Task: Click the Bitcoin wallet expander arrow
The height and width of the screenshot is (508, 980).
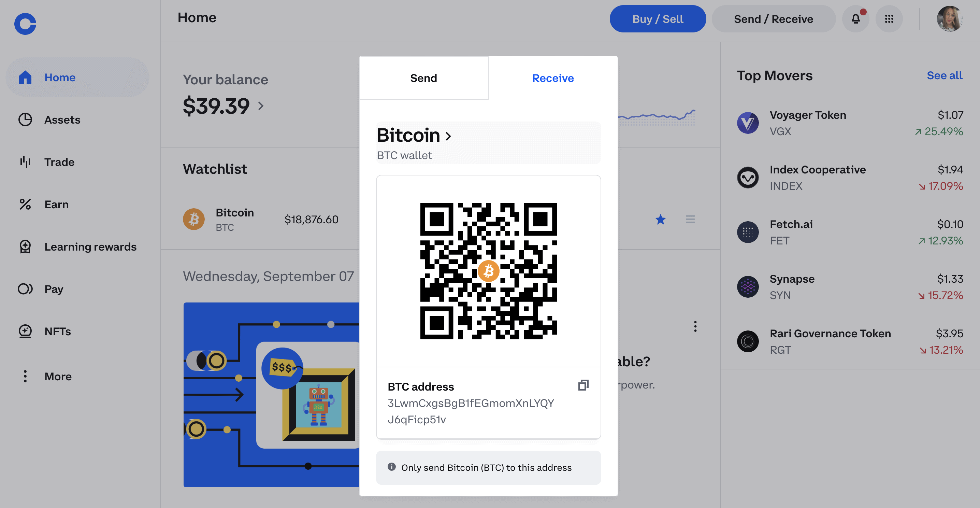Action: pyautogui.click(x=449, y=136)
